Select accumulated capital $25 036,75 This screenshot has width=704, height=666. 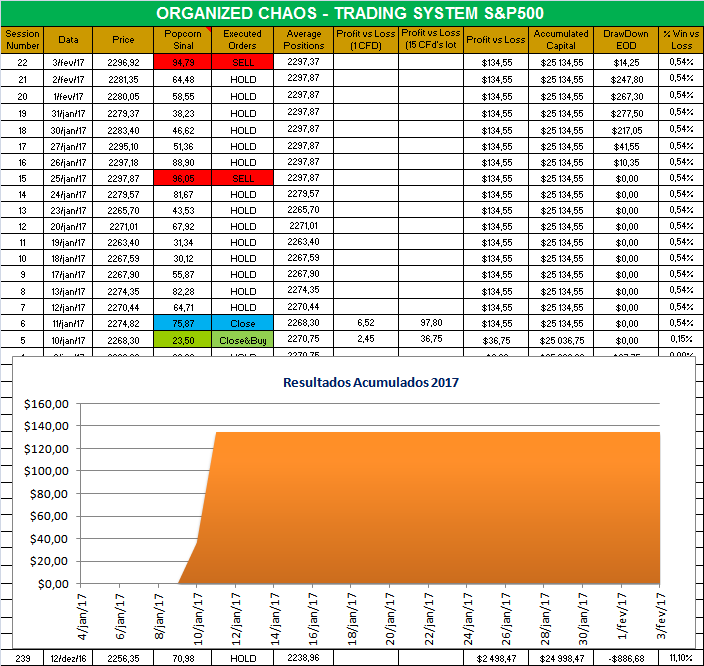[561, 340]
